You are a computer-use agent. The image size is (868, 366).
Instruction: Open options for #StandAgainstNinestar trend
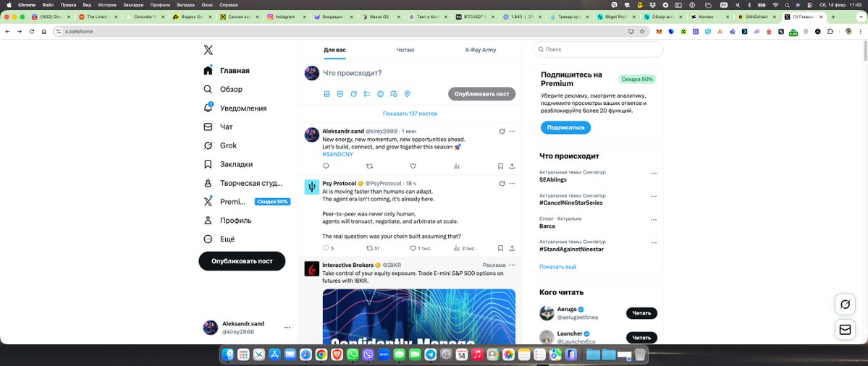coord(654,243)
